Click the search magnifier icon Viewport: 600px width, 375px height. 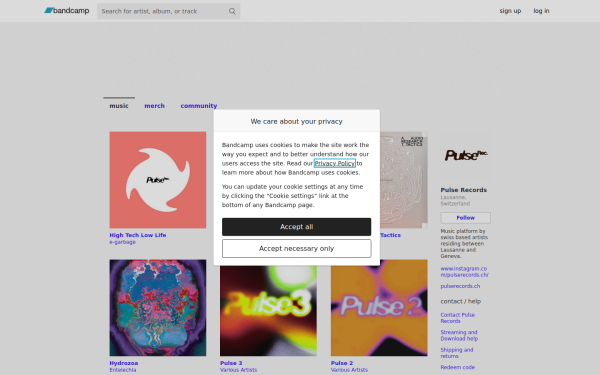(x=232, y=11)
